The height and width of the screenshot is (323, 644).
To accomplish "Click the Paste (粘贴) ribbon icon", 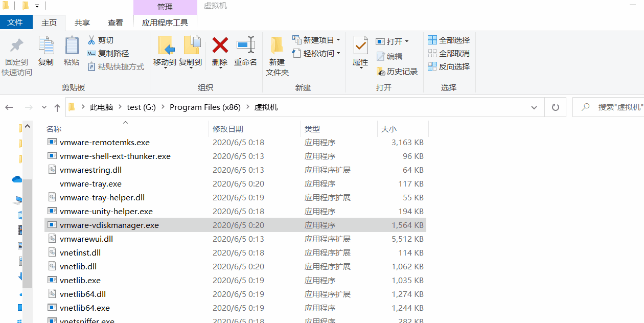I will click(x=72, y=46).
